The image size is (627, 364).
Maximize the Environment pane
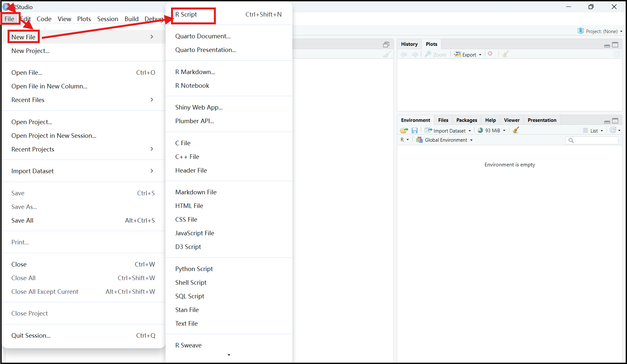pos(615,121)
